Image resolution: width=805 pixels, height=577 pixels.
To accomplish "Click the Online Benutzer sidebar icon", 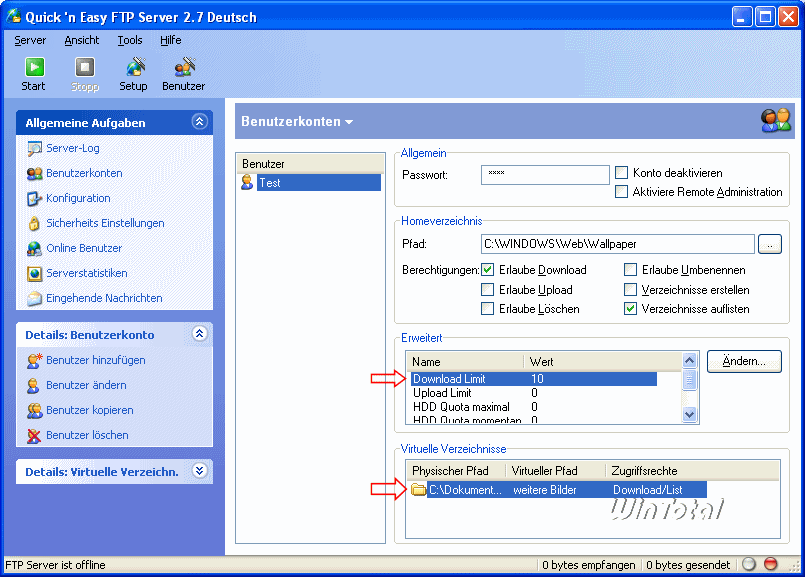I will click(34, 248).
